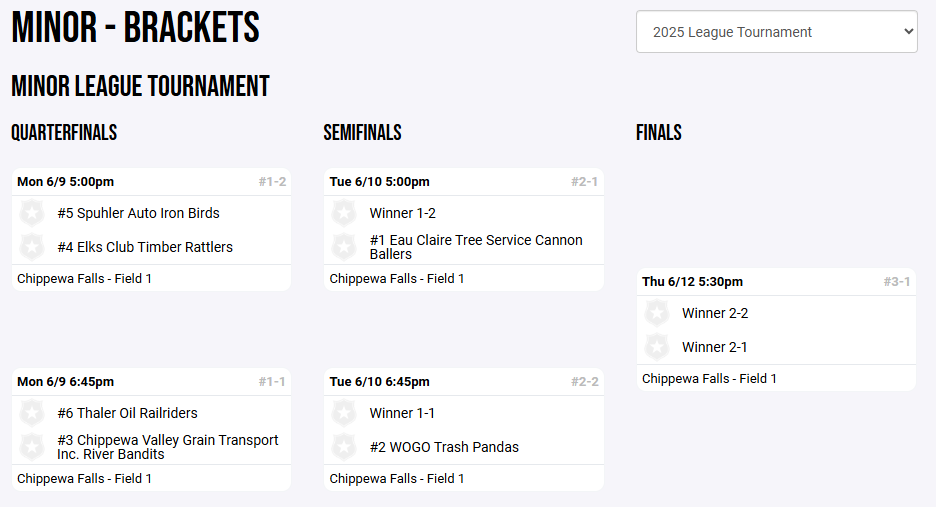Click team logo beside #2 WOGO Trash Pandas
Image resolution: width=936 pixels, height=507 pixels.
[x=344, y=447]
